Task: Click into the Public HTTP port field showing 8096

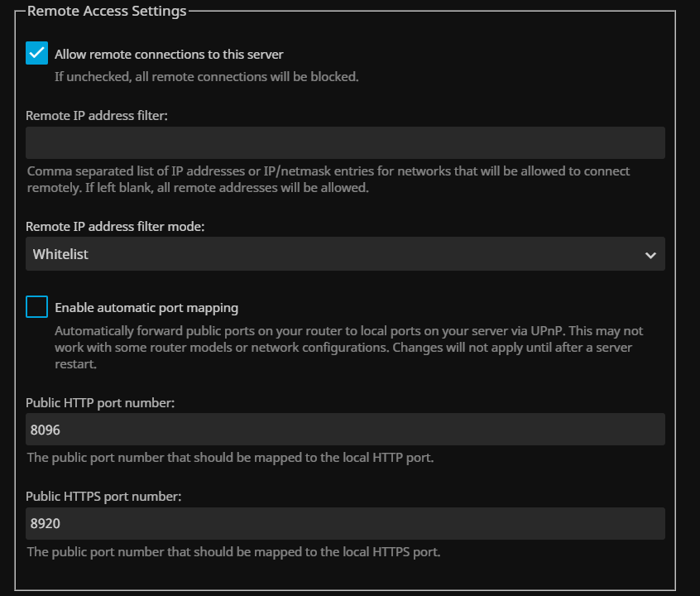Action: coord(345,430)
